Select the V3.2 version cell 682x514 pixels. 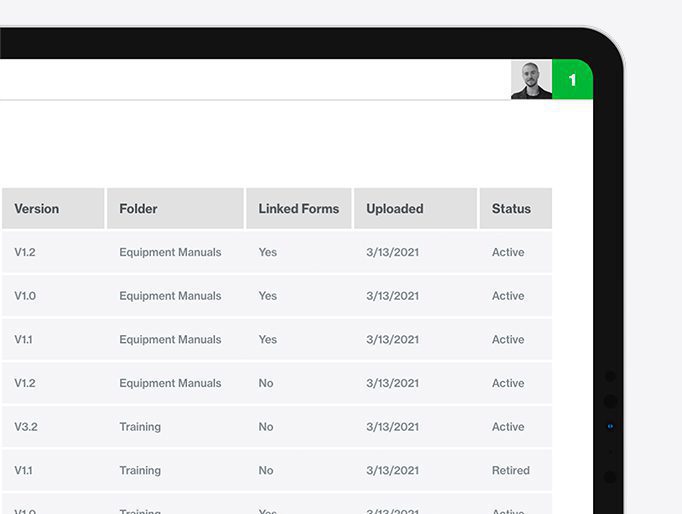point(25,427)
